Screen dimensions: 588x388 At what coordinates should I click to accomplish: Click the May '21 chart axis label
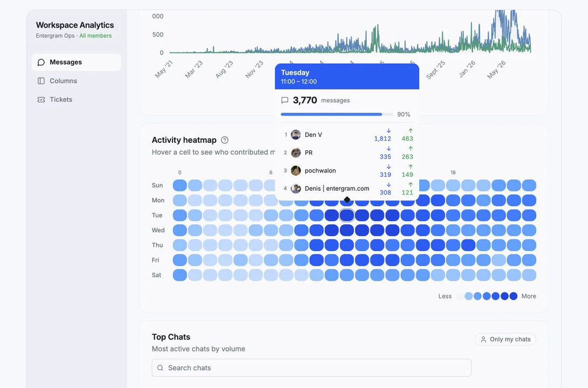[x=164, y=70]
